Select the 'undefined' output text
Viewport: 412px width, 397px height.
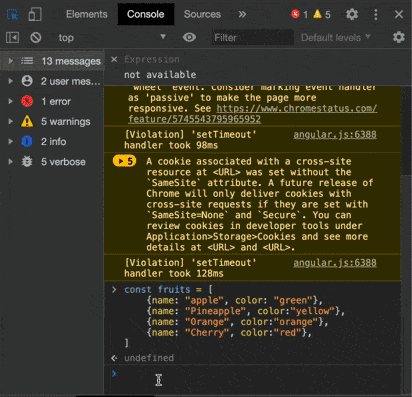click(x=149, y=358)
